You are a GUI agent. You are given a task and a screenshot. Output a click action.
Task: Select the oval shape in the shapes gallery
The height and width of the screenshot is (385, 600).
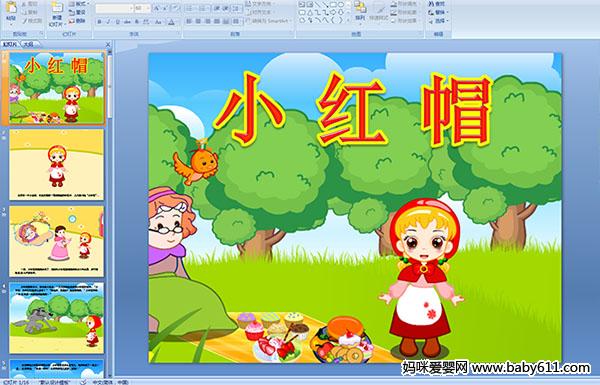coord(341,5)
